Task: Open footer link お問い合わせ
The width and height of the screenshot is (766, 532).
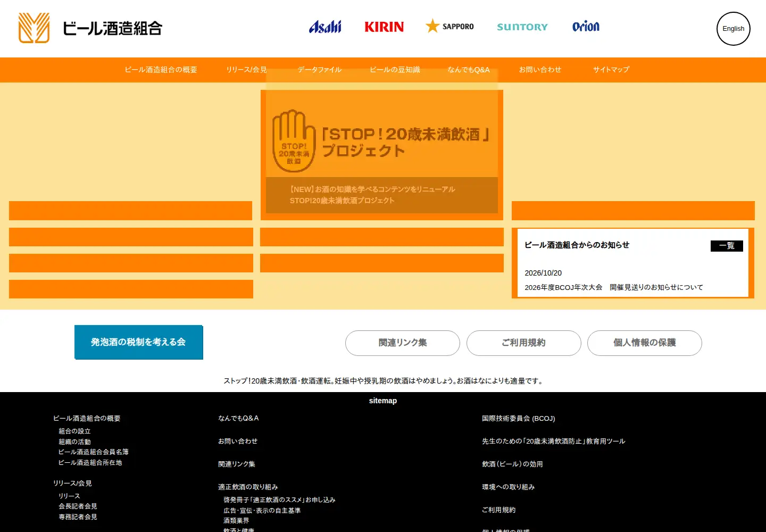Action: click(238, 442)
